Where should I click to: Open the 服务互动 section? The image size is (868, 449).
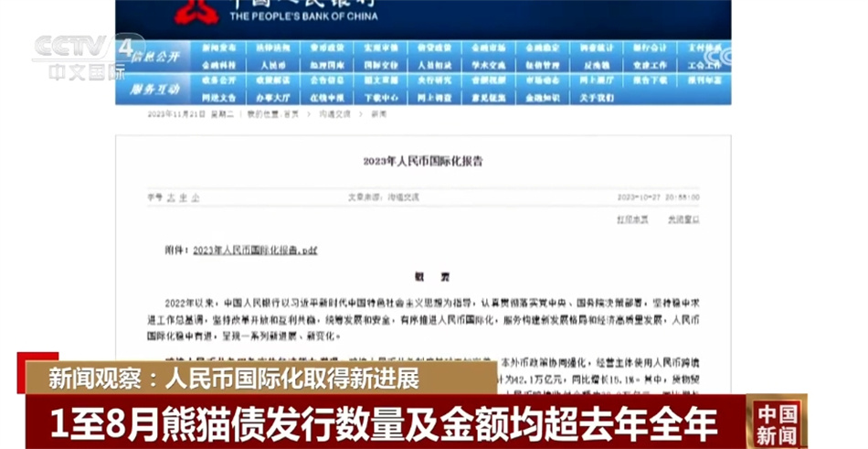click(x=154, y=89)
